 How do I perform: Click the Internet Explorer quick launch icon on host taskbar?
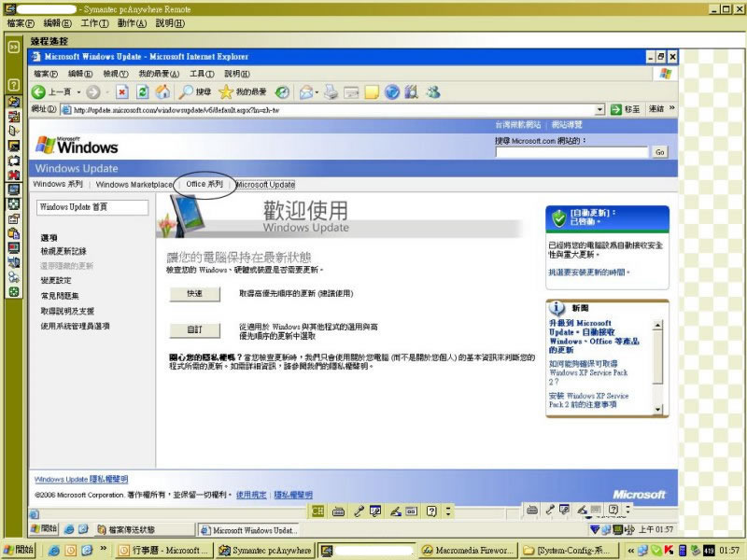click(x=54, y=551)
